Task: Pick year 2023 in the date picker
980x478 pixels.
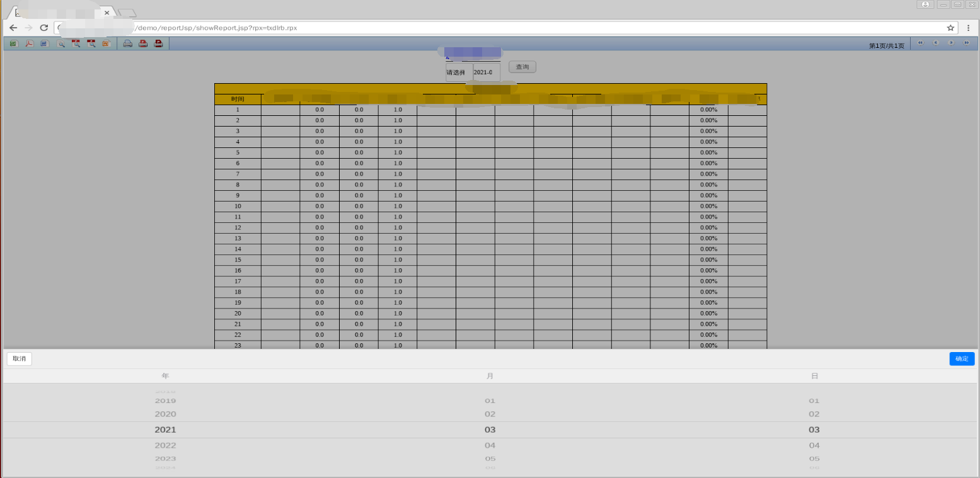Action: pyautogui.click(x=165, y=459)
